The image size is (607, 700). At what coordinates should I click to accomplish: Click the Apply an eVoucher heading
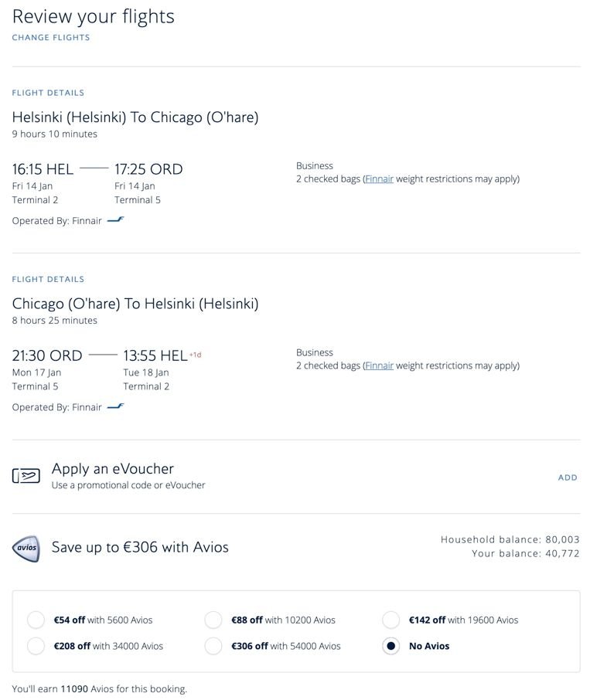pyautogui.click(x=113, y=468)
